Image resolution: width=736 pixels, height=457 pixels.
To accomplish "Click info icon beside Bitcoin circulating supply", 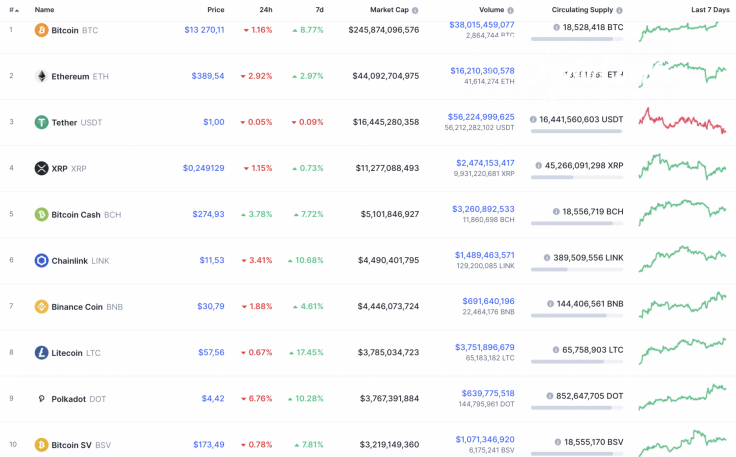I will [x=556, y=27].
